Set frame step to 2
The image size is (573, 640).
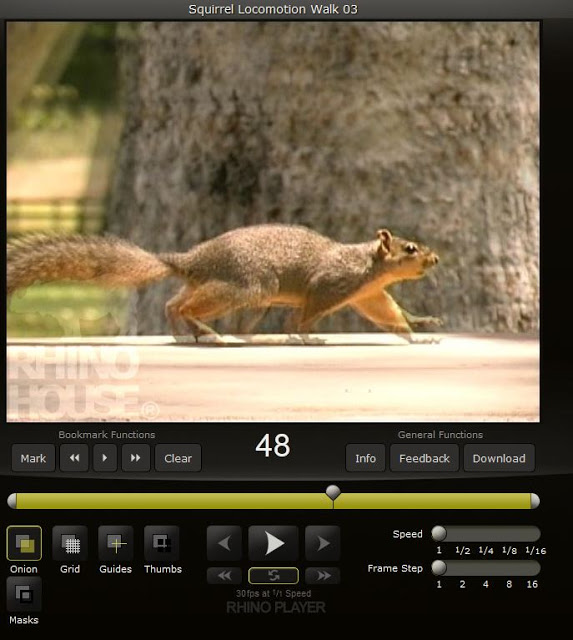(x=462, y=584)
